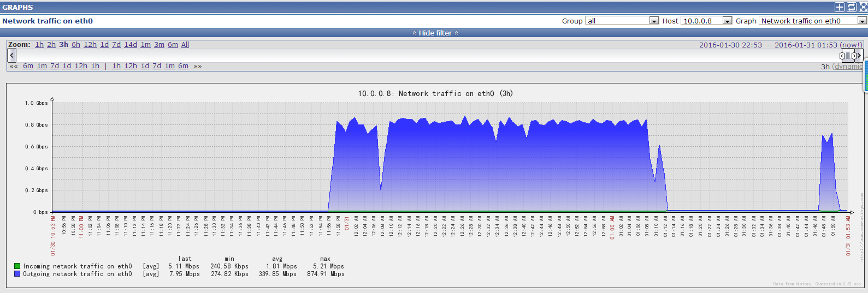This screenshot has width=868, height=293.
Task: Click the right scroll arrow on the timeline
Action: tap(859, 55)
